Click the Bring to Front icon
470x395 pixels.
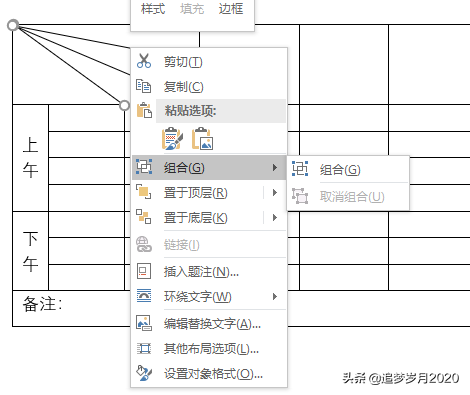144,192
